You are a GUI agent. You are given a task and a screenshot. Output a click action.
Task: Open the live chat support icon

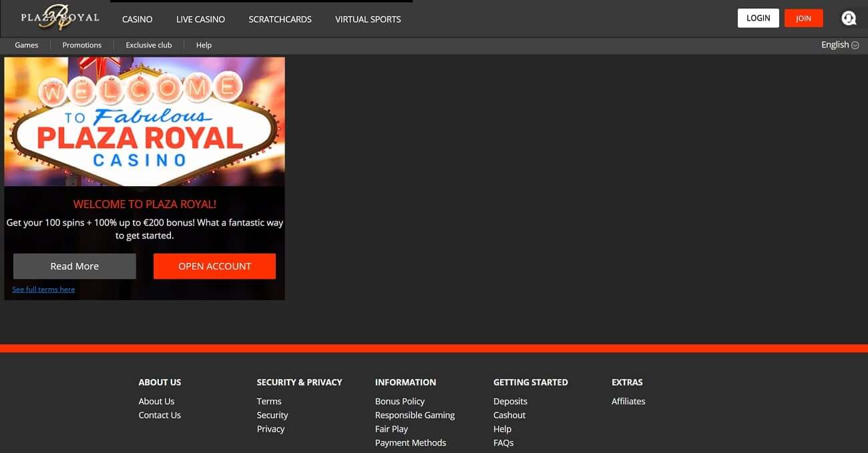[849, 18]
